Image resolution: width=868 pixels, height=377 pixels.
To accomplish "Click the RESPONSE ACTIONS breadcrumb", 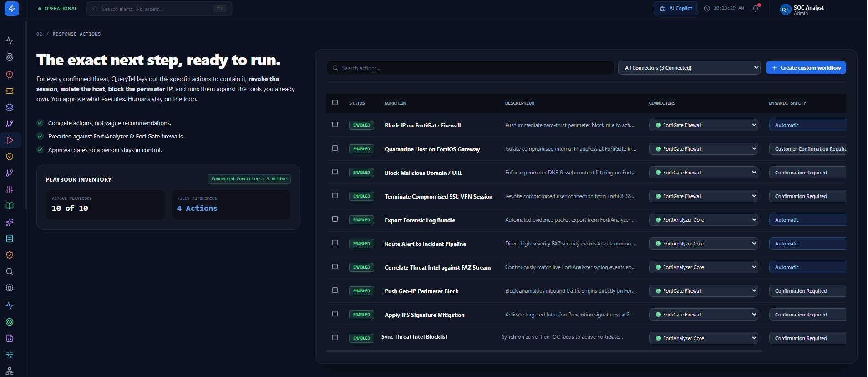I will [x=76, y=34].
